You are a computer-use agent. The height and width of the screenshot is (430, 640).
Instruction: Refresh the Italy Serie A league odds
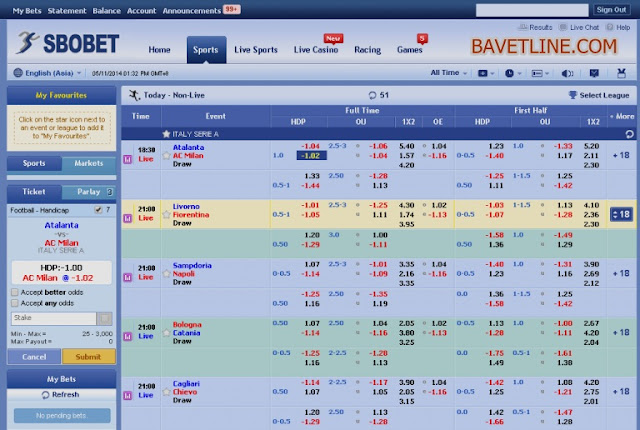pos(629,134)
